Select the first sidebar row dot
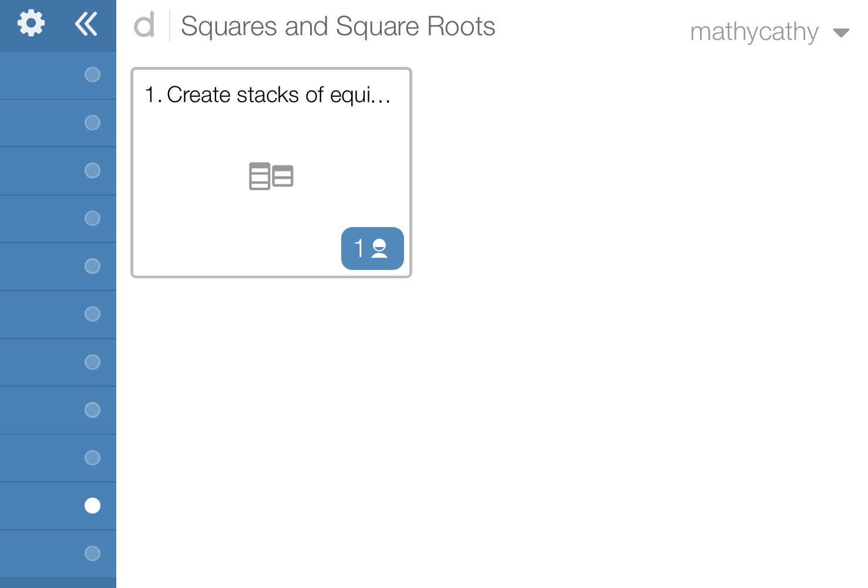This screenshot has width=868, height=588. pyautogui.click(x=92, y=75)
